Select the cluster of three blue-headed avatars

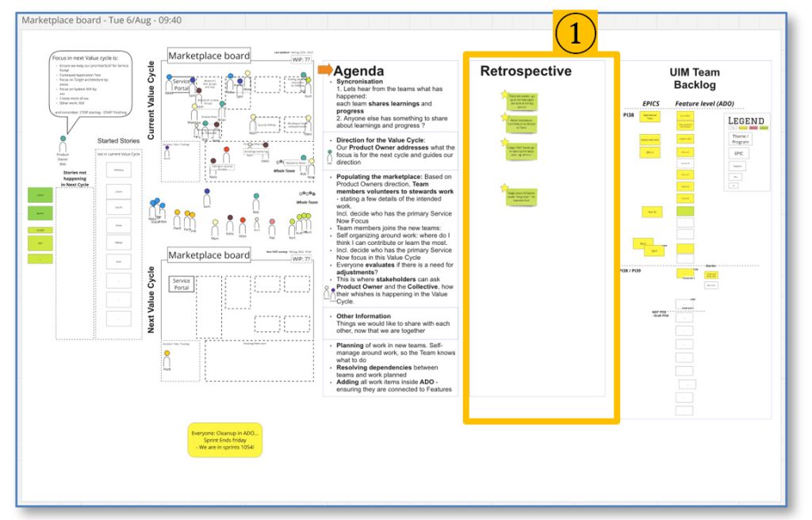tap(157, 209)
